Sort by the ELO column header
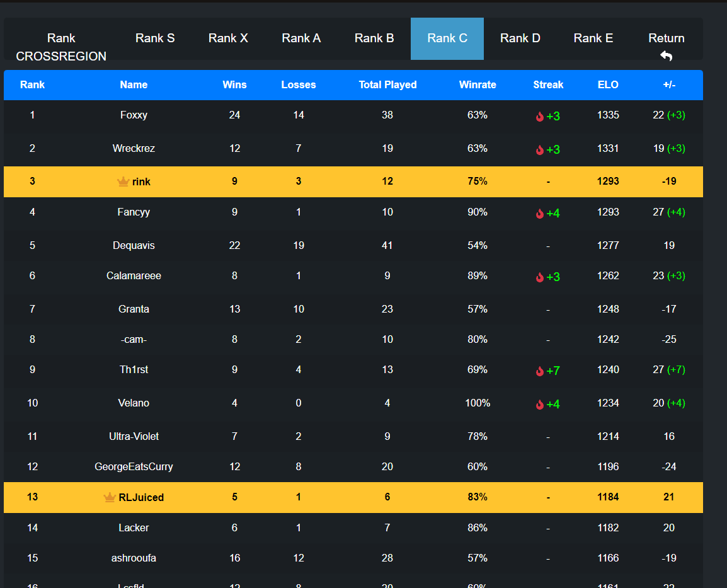This screenshot has width=727, height=588. tap(608, 85)
